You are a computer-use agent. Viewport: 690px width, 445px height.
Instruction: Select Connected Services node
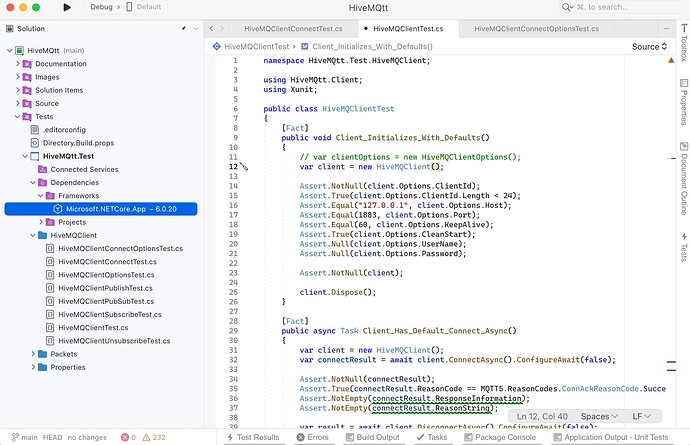pyautogui.click(x=84, y=169)
